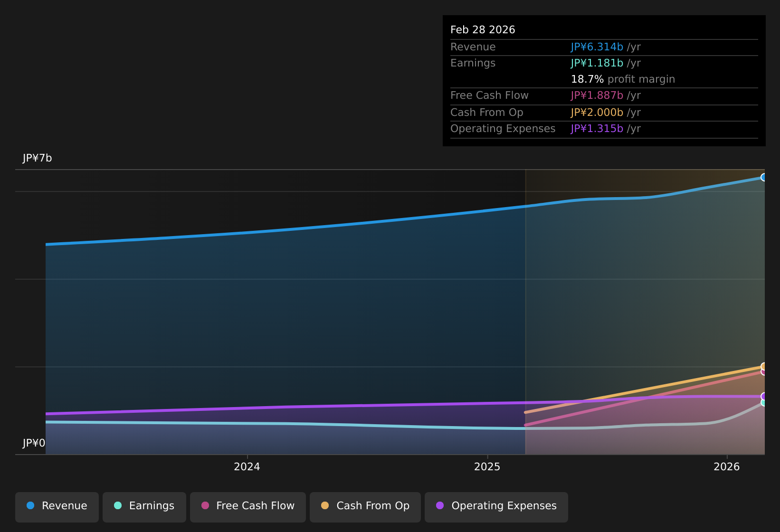Image resolution: width=780 pixels, height=532 pixels.
Task: Click the 2024 x-axis label
Action: pyautogui.click(x=247, y=467)
